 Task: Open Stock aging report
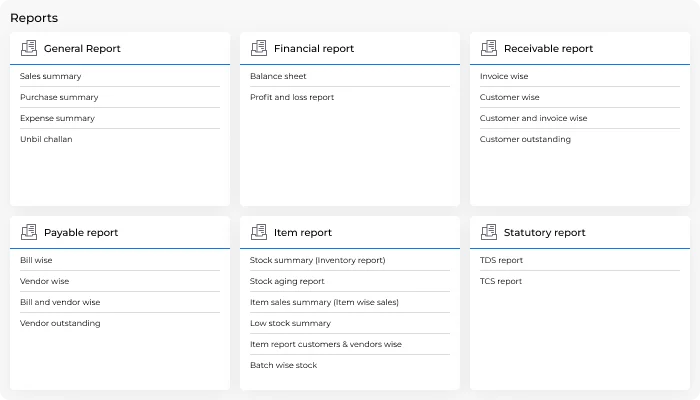tap(287, 281)
